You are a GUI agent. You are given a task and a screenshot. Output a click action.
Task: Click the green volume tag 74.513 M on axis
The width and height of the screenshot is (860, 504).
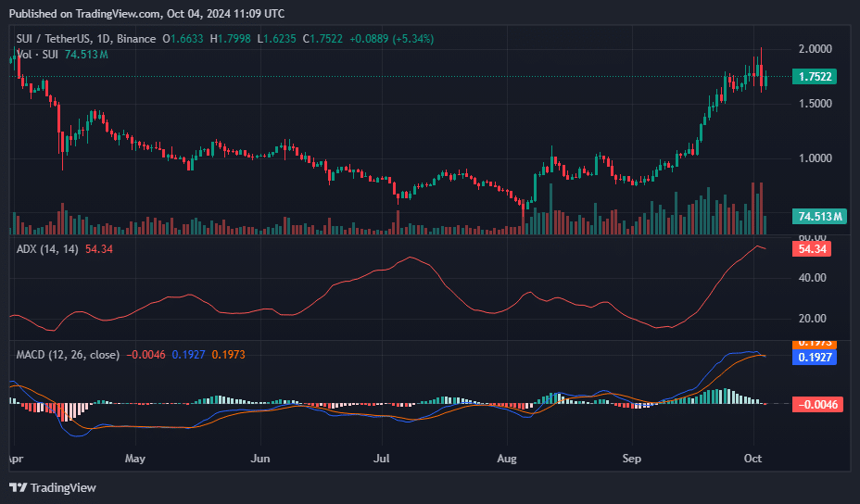pyautogui.click(x=819, y=216)
